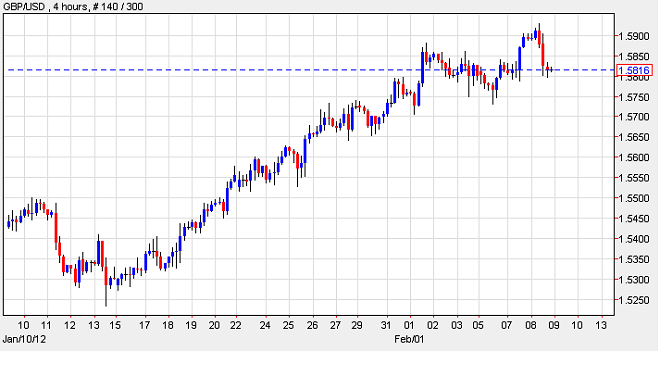The image size is (659, 368).
Task: Click the 1.5850 price axis label
Action: pos(634,56)
